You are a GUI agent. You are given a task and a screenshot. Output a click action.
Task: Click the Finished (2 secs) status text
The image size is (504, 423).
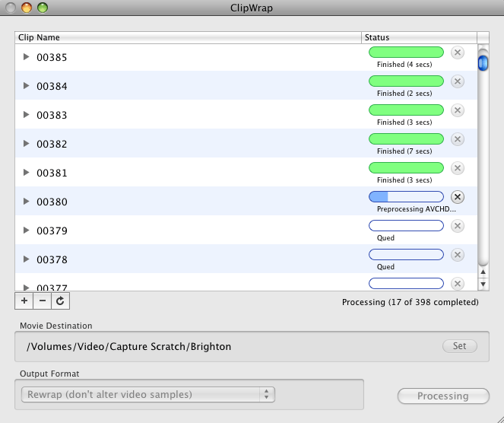(404, 94)
